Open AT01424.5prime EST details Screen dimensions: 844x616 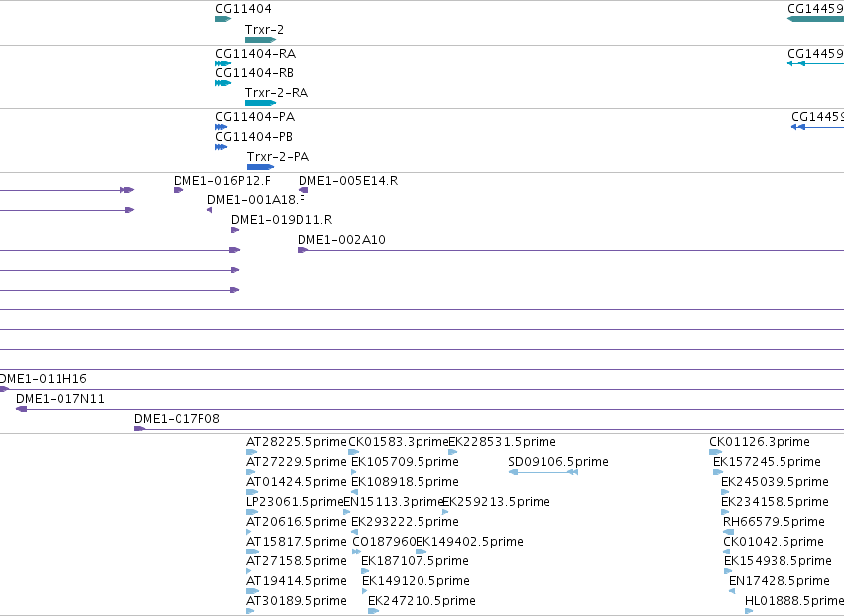(x=297, y=482)
